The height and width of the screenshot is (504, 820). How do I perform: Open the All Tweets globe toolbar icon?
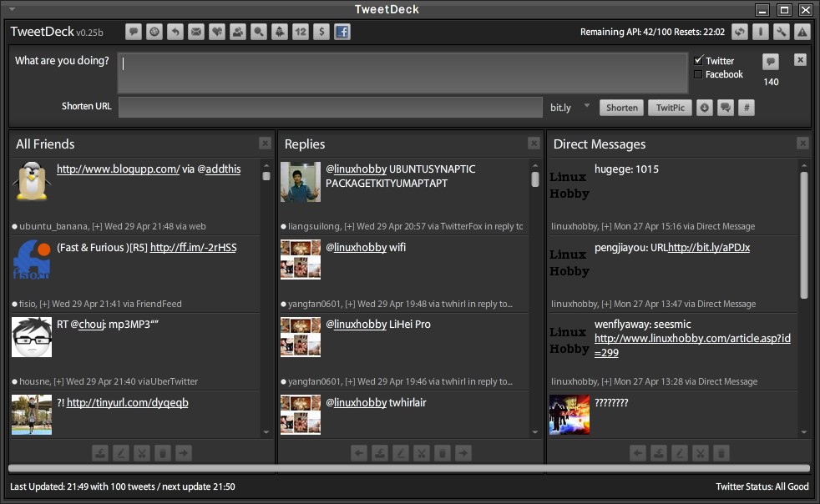pos(154,32)
